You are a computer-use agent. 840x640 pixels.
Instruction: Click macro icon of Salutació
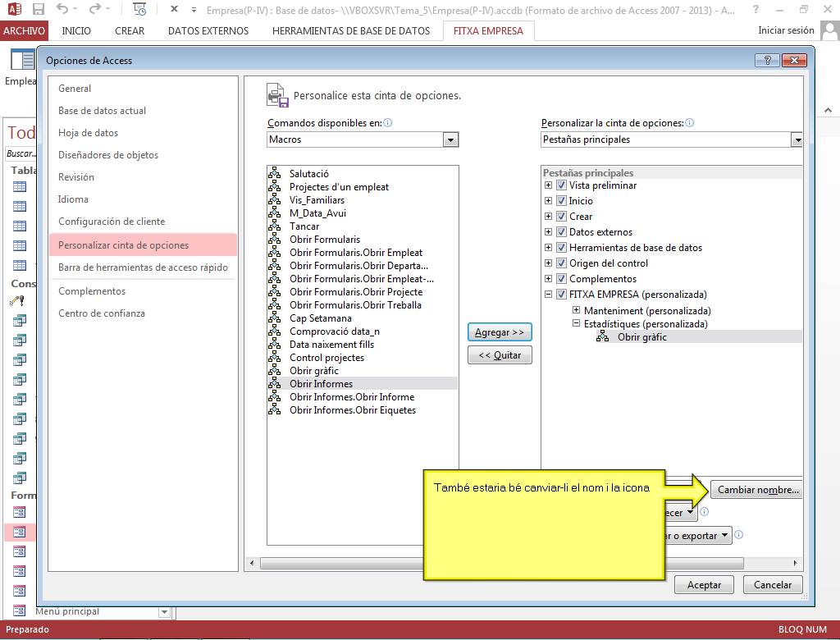pos(274,173)
